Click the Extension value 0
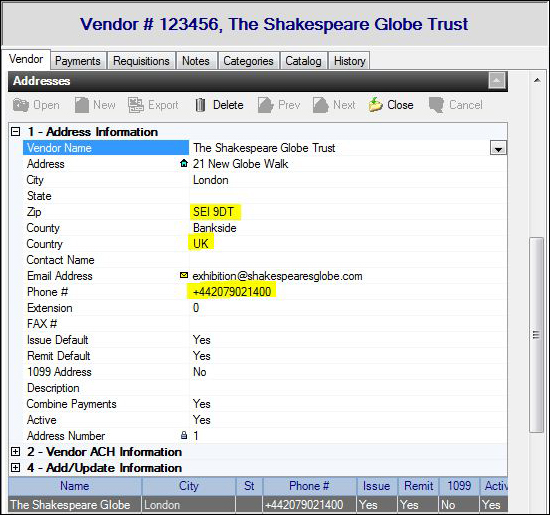The width and height of the screenshot is (550, 515). point(196,308)
